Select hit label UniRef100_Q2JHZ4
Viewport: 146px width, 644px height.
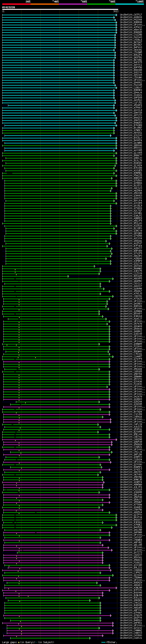click(x=131, y=165)
